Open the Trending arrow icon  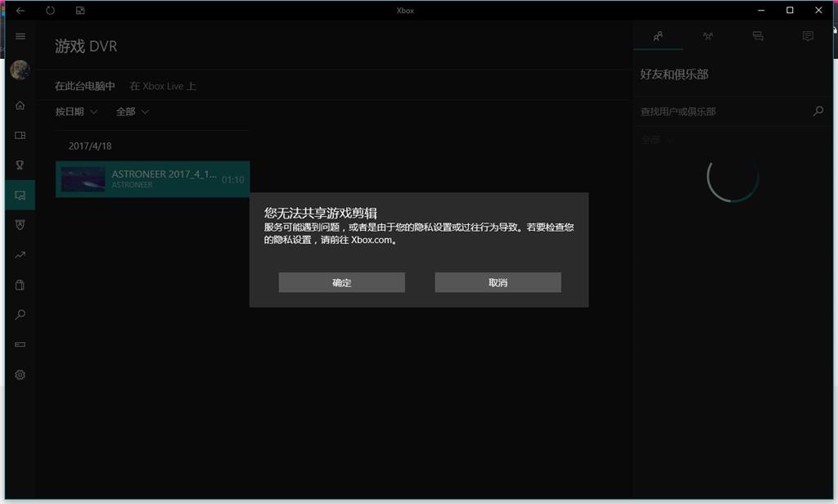click(20, 255)
